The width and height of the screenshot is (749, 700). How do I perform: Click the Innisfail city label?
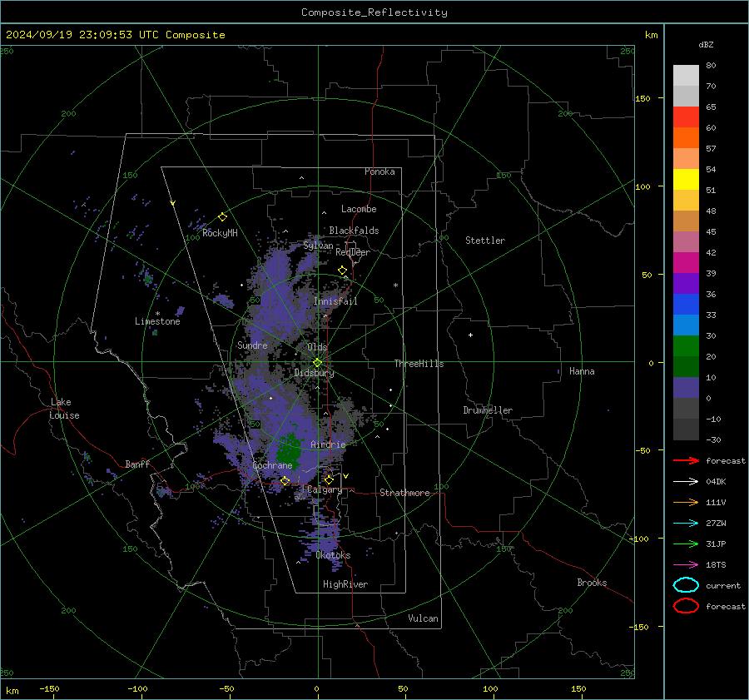pos(335,301)
